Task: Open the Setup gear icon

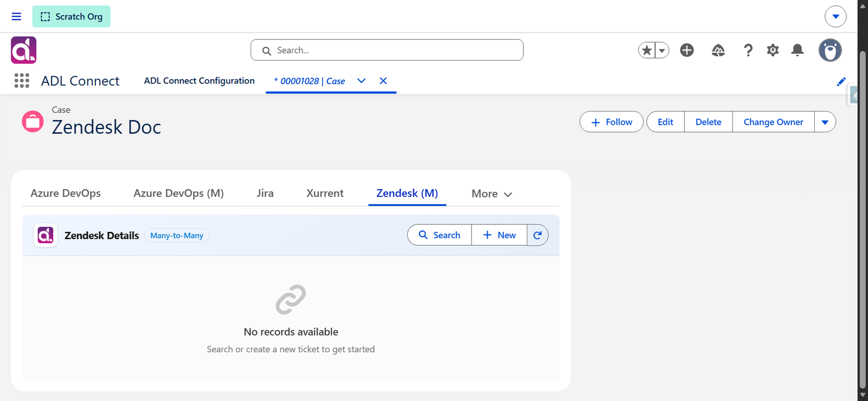Action: tap(773, 50)
